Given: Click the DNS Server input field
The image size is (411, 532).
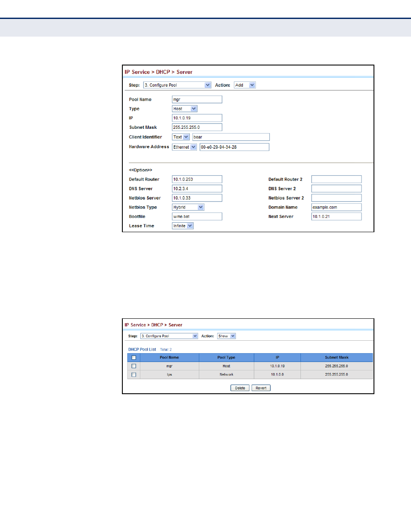Looking at the screenshot, I should (x=197, y=189).
